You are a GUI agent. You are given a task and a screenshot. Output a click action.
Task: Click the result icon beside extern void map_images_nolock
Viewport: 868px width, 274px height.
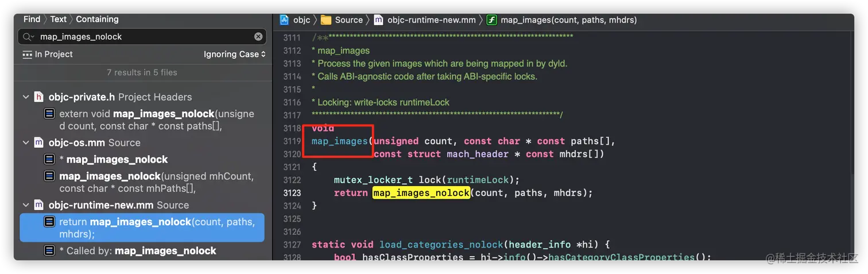point(49,114)
